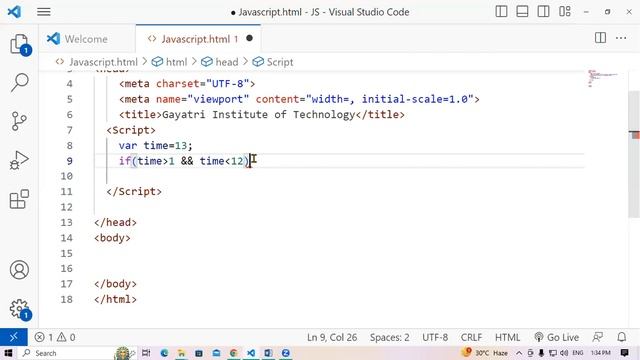Change the UTF-8 encoding status item
Image resolution: width=640 pixels, height=360 pixels.
pyautogui.click(x=435, y=337)
